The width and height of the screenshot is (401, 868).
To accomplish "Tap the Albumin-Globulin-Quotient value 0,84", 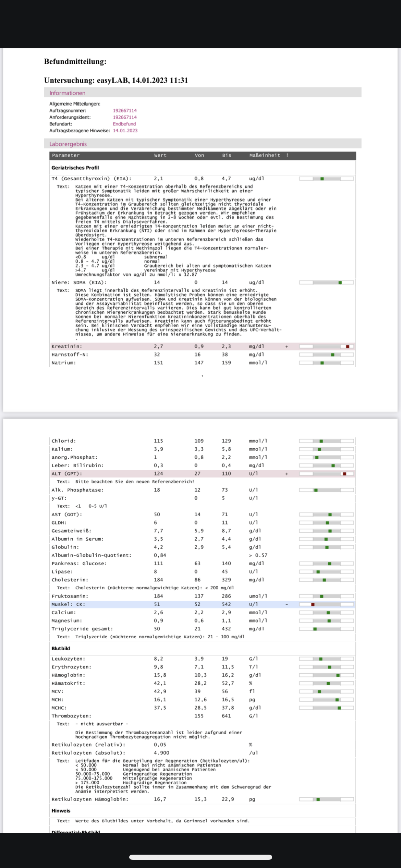I will pos(160,555).
